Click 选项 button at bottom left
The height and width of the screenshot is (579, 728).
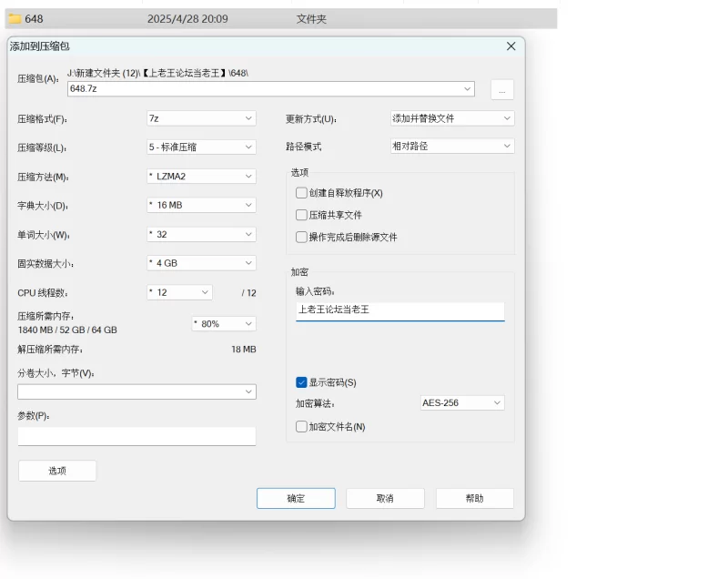57,471
